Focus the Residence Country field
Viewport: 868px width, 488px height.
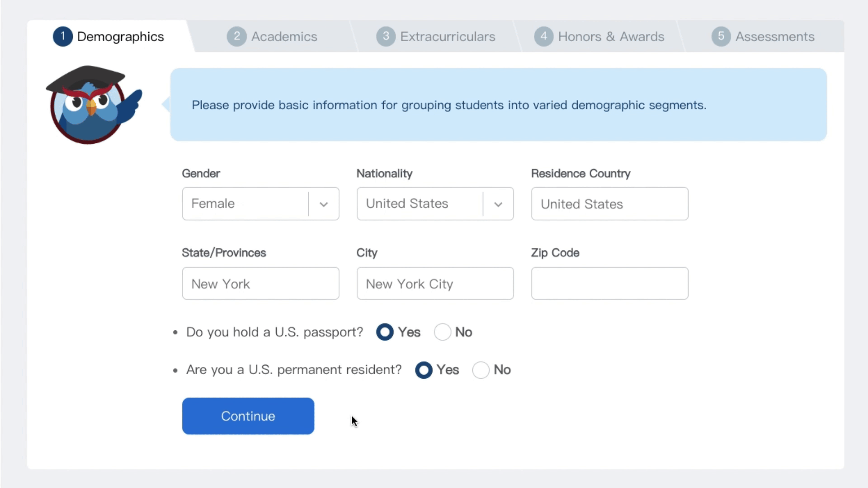(x=610, y=204)
